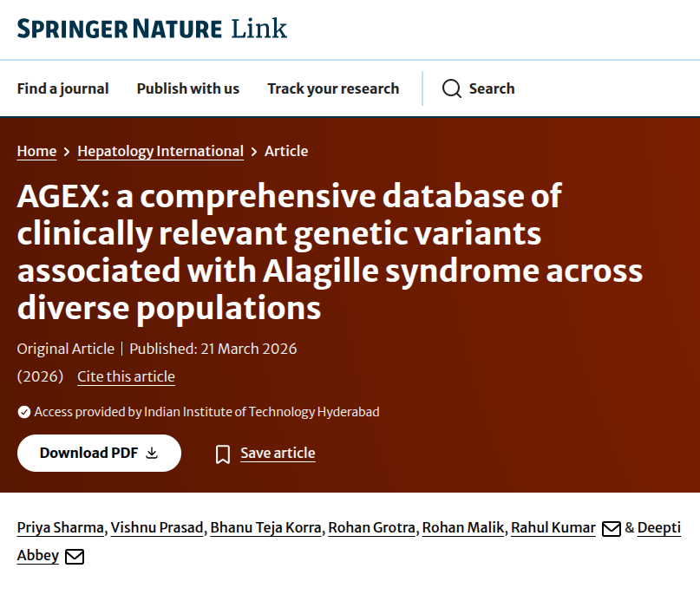Click the Save article bookmark icon
The height and width of the screenshot is (601, 700).
pos(223,454)
